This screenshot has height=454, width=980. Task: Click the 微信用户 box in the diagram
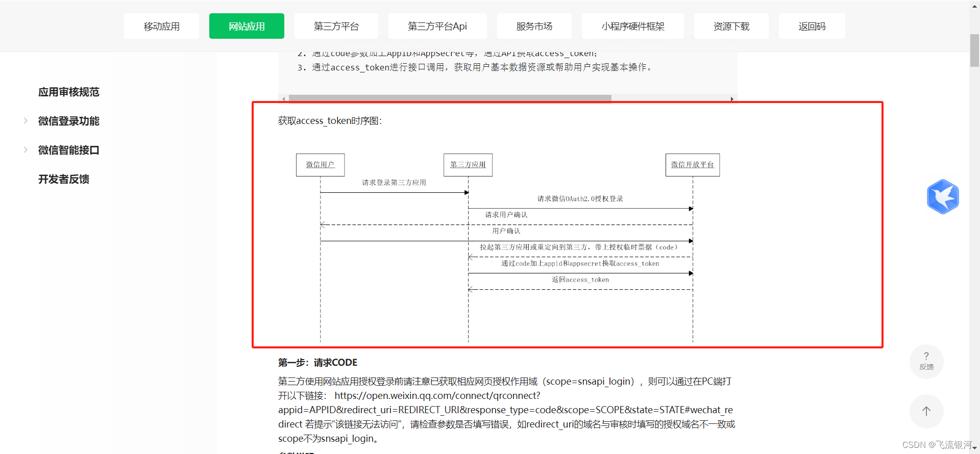click(320, 165)
